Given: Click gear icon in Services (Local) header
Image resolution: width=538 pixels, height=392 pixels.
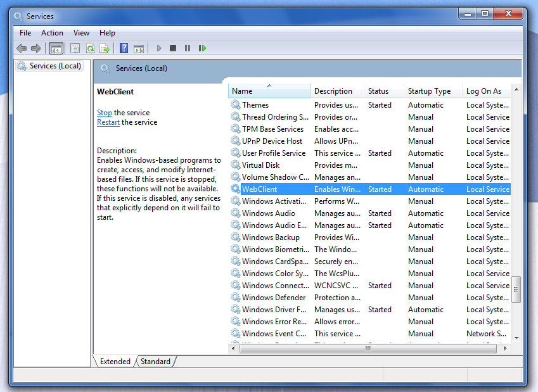Looking at the screenshot, I should [105, 68].
